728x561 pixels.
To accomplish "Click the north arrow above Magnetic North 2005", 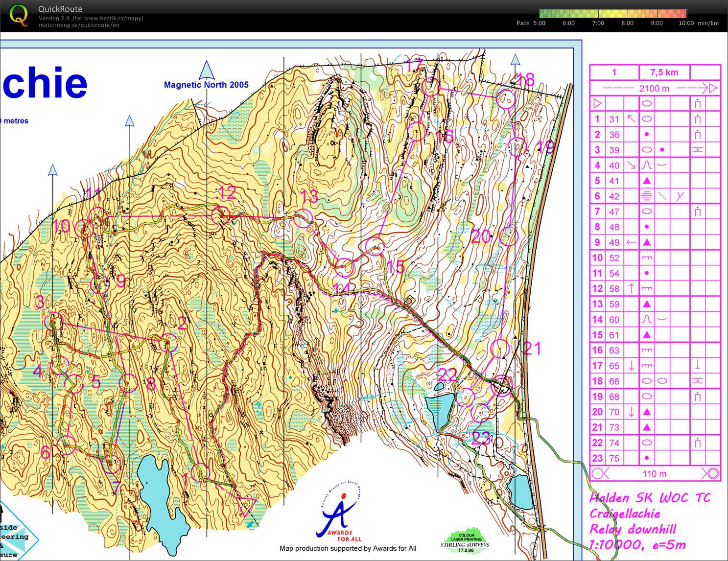I will tap(207, 70).
